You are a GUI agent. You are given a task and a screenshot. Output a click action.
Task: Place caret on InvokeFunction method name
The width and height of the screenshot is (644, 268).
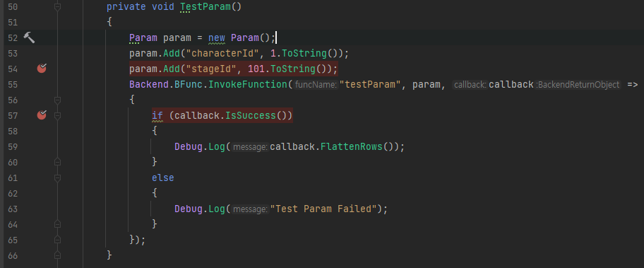[249, 84]
